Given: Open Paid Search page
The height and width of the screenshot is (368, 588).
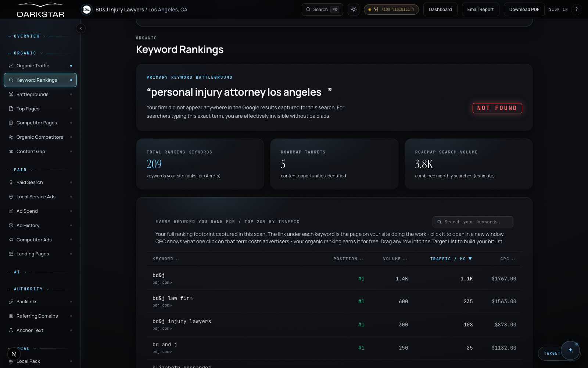Looking at the screenshot, I should point(40,183).
